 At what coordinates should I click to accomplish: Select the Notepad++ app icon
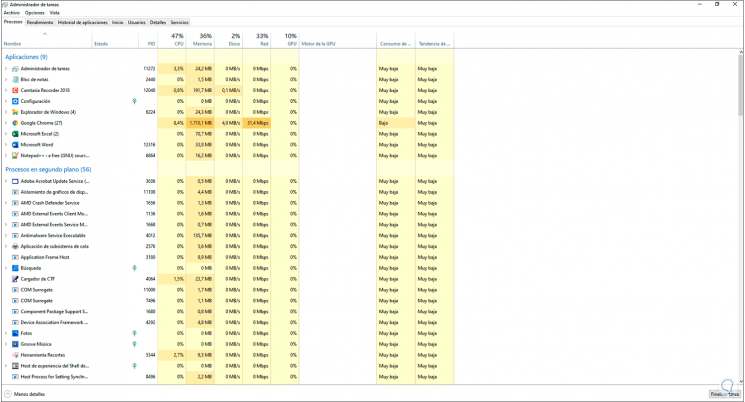15,155
